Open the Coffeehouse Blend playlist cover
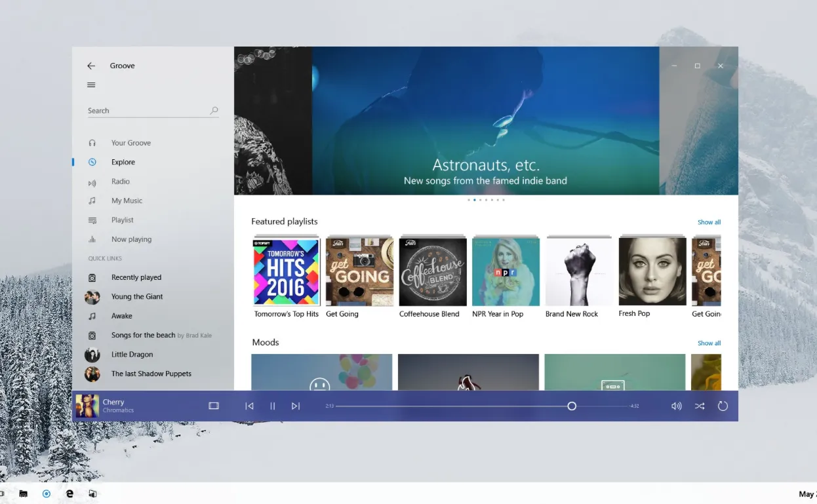 click(433, 271)
